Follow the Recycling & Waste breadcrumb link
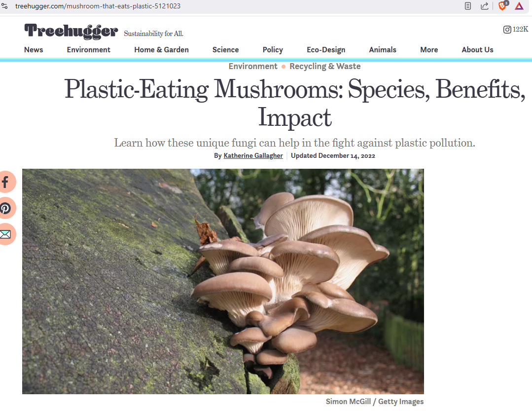Viewport: 532px width, 411px height. (325, 66)
